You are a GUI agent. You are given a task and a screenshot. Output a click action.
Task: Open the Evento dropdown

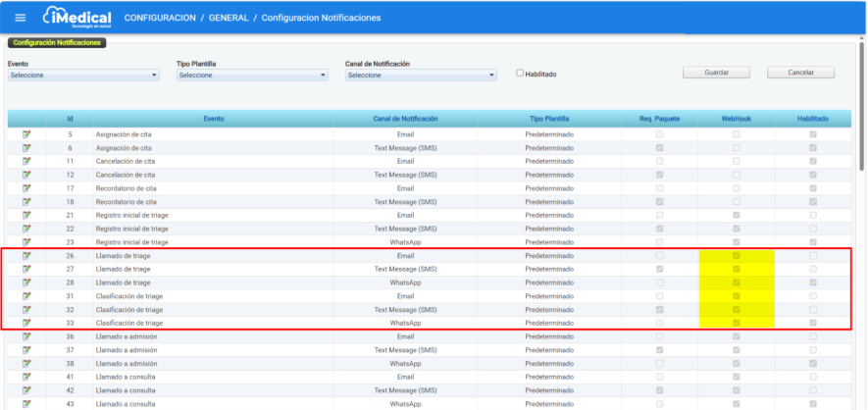click(83, 76)
